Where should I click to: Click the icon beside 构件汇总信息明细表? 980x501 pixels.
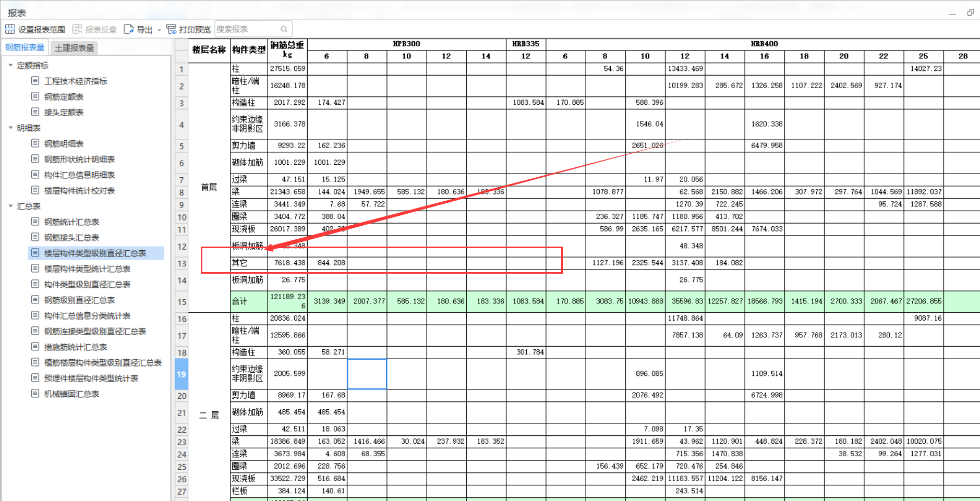click(35, 175)
